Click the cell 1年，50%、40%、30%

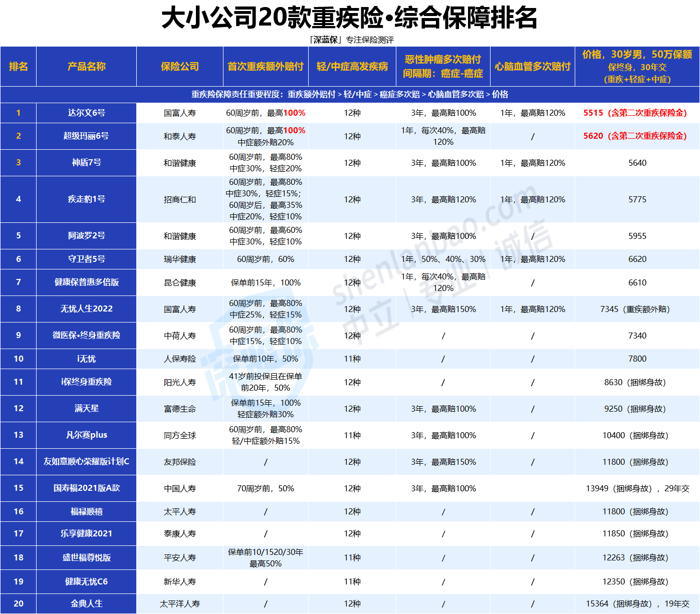pos(443,259)
